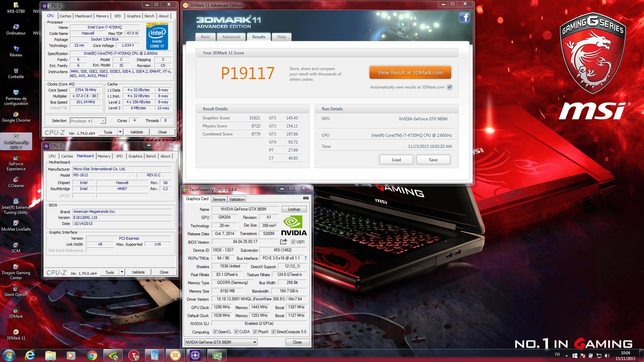Click the 3DMark 11 orange taskbar icon

pyautogui.click(x=175, y=355)
